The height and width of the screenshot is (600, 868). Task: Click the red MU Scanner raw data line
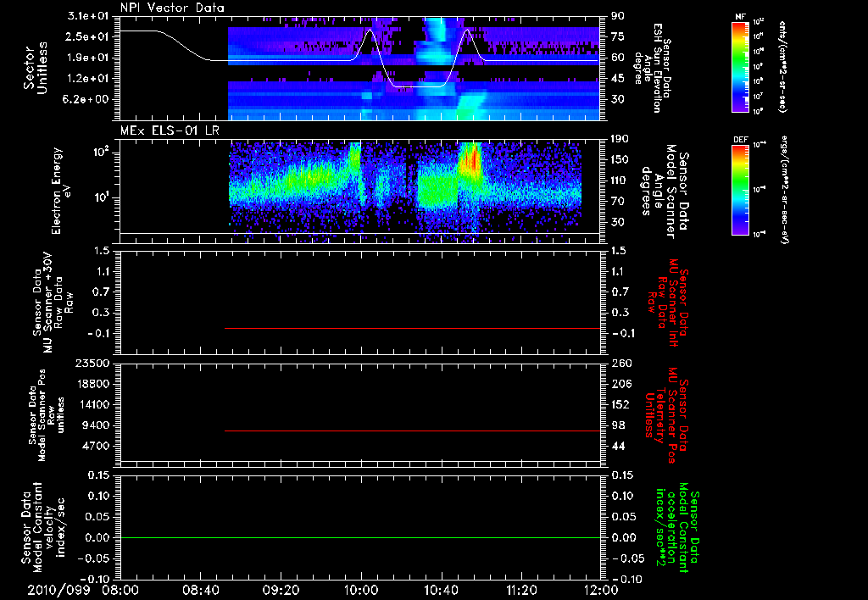click(413, 328)
